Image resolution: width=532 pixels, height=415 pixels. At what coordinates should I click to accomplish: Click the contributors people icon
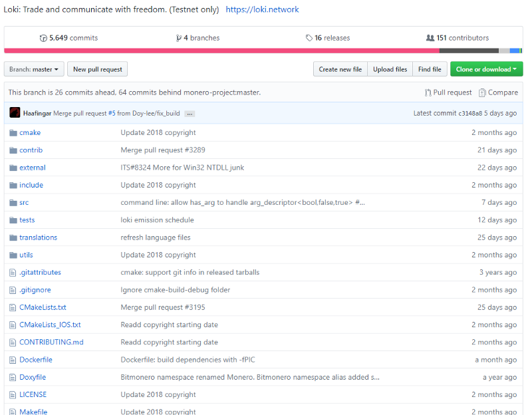pos(430,38)
